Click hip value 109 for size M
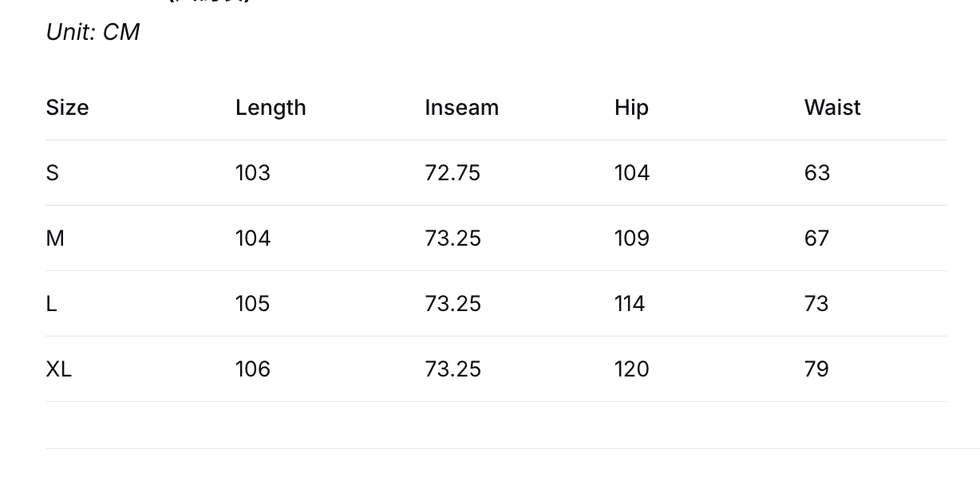The image size is (980, 485). pyautogui.click(x=632, y=239)
